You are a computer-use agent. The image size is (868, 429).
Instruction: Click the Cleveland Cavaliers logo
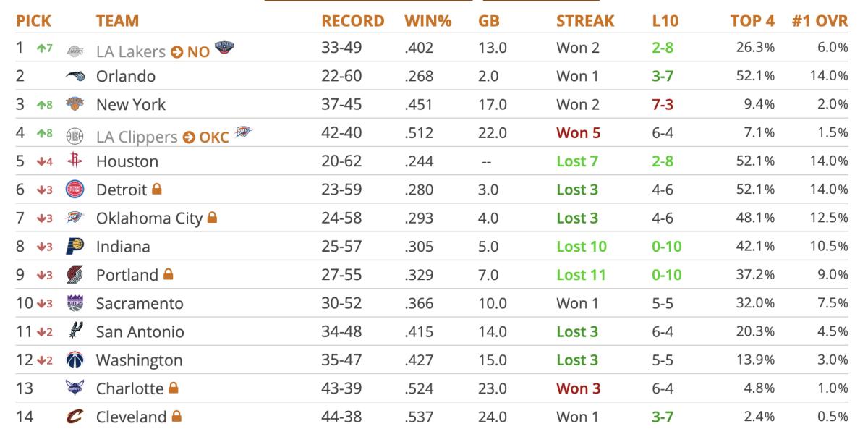pyautogui.click(x=75, y=417)
